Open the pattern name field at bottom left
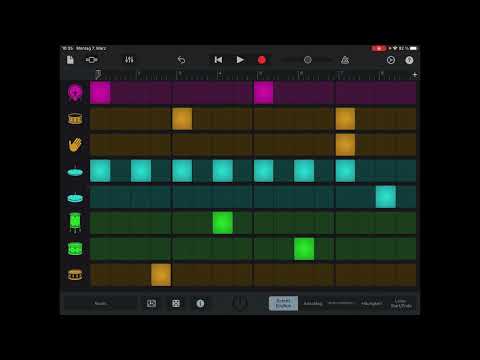 [x=101, y=303]
